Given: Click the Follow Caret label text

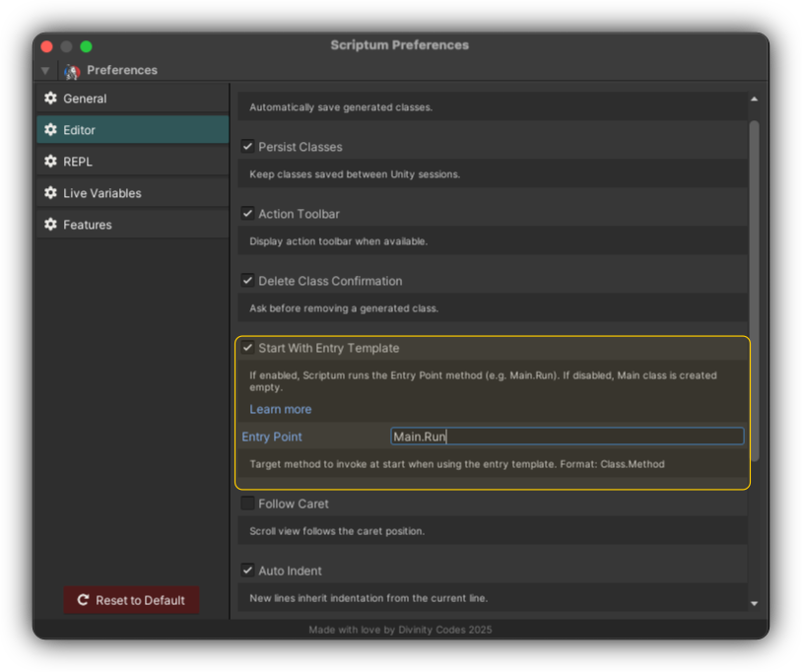Looking at the screenshot, I should click(x=294, y=504).
